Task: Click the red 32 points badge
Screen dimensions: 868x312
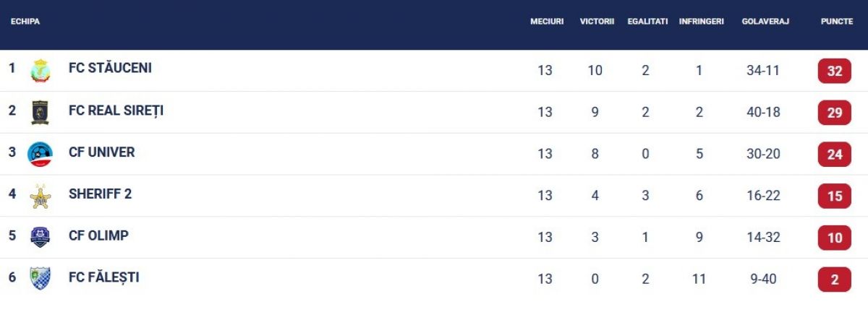Action: [834, 71]
